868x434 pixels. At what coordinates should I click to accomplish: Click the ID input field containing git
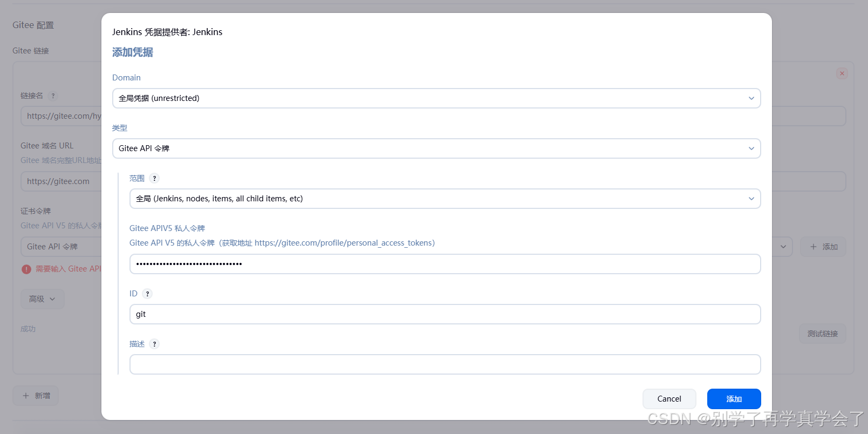[x=445, y=314]
